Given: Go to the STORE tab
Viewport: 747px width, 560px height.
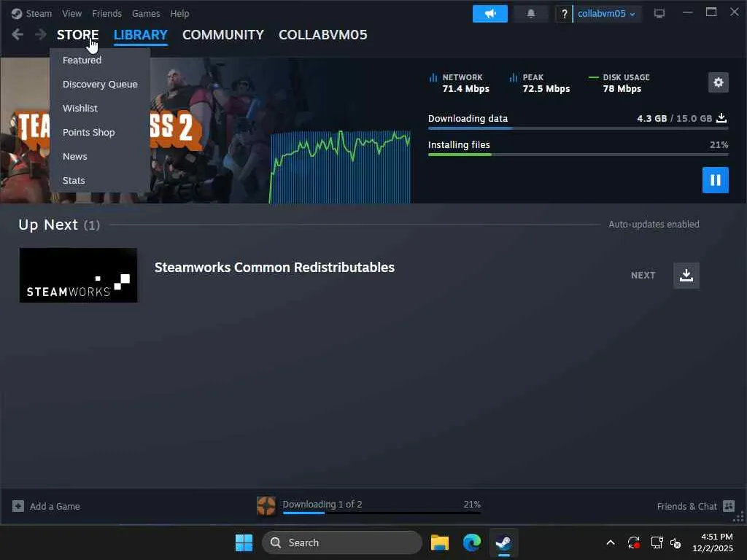Looking at the screenshot, I should [x=77, y=35].
